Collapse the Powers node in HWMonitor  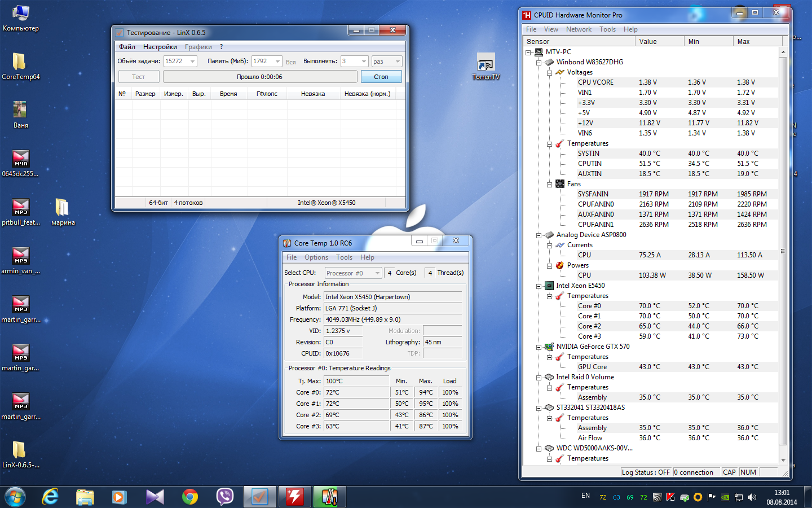[549, 265]
